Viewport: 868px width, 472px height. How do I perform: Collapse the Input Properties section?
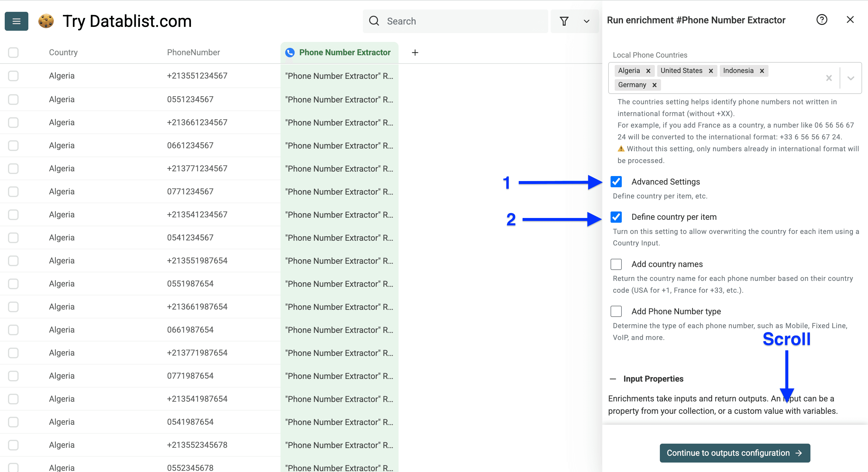[x=613, y=379]
